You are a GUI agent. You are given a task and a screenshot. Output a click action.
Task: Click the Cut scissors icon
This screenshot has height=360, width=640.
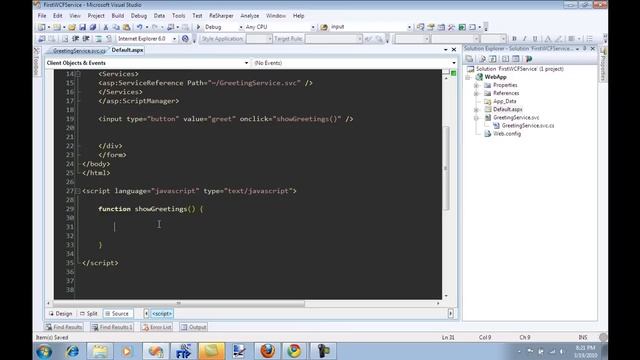[x=106, y=27]
